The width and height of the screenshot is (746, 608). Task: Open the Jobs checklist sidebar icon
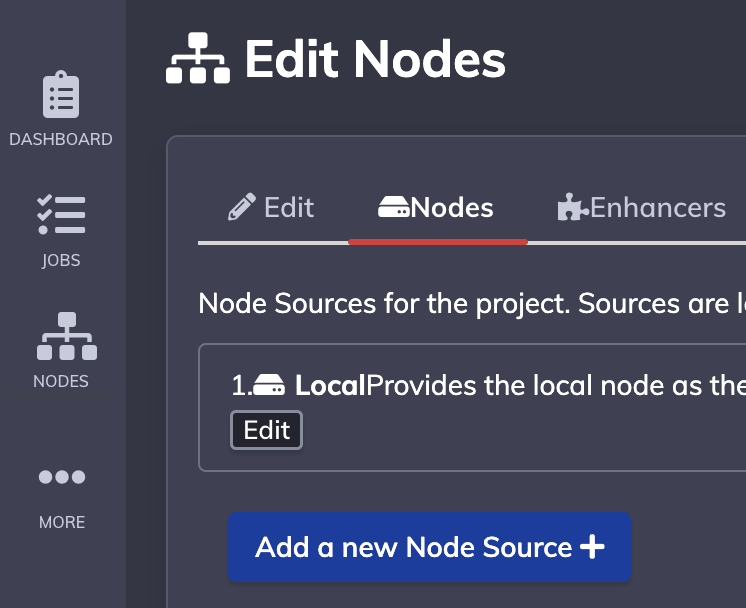click(x=61, y=215)
